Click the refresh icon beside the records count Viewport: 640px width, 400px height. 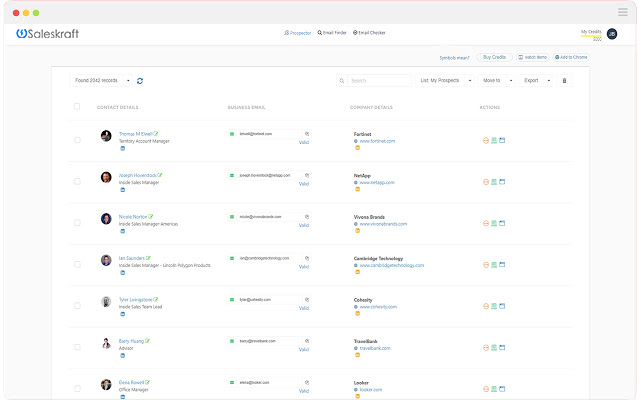click(140, 80)
